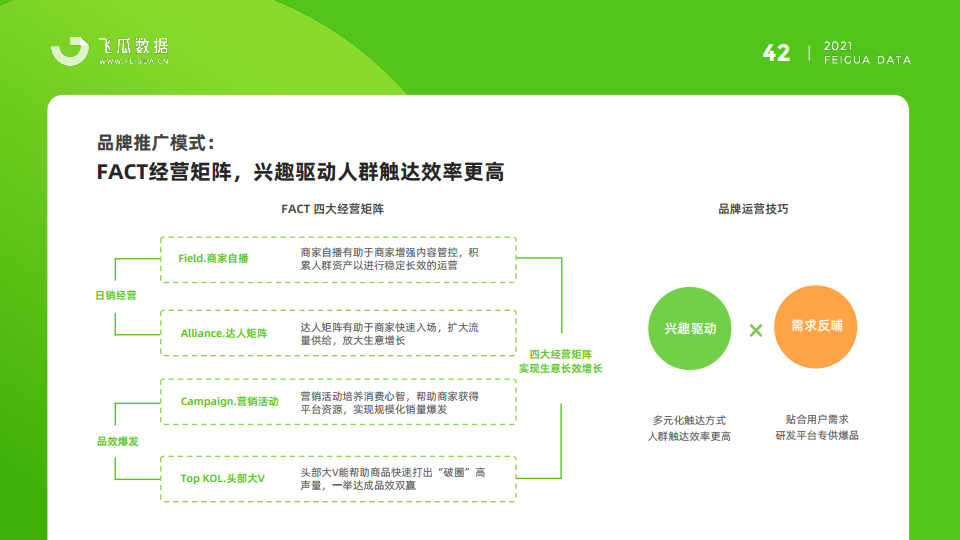Click the FACT经营矩阵 main title line
Screen dimensions: 960x540
point(300,172)
